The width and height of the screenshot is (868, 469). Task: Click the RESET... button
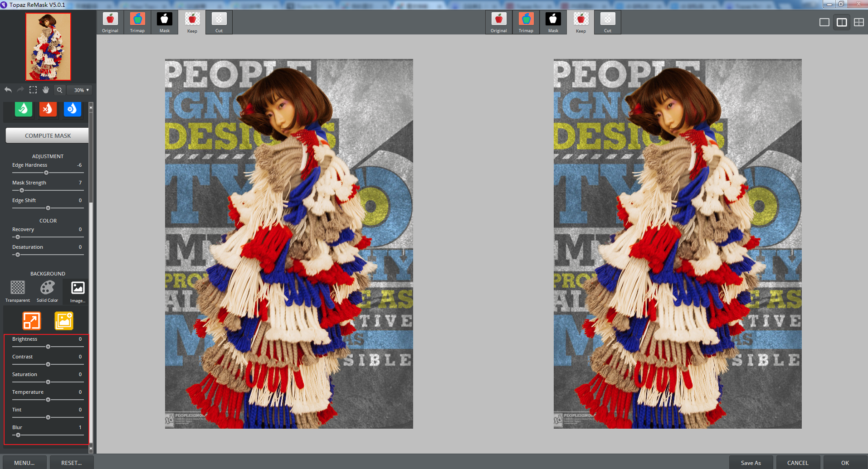(72, 463)
